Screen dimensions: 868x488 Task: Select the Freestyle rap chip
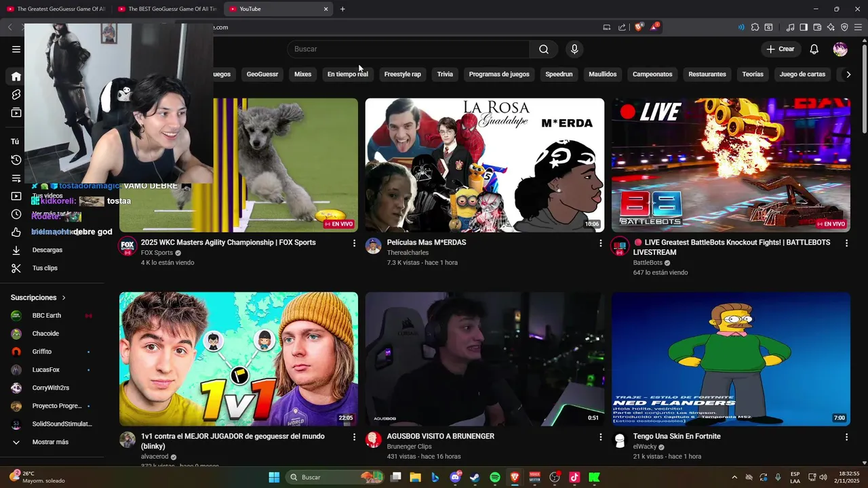coord(403,74)
